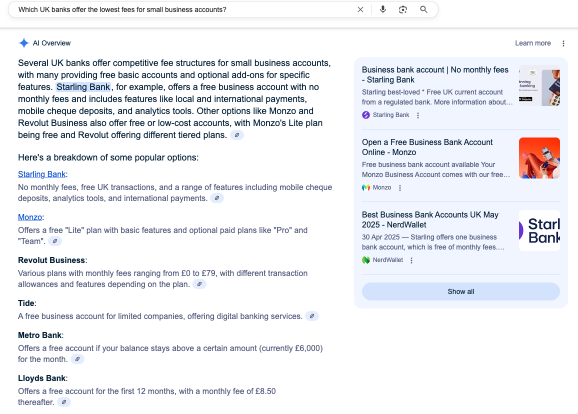Image resolution: width=578 pixels, height=414 pixels.
Task: Click the magnifying glass search icon
Action: pyautogui.click(x=424, y=10)
